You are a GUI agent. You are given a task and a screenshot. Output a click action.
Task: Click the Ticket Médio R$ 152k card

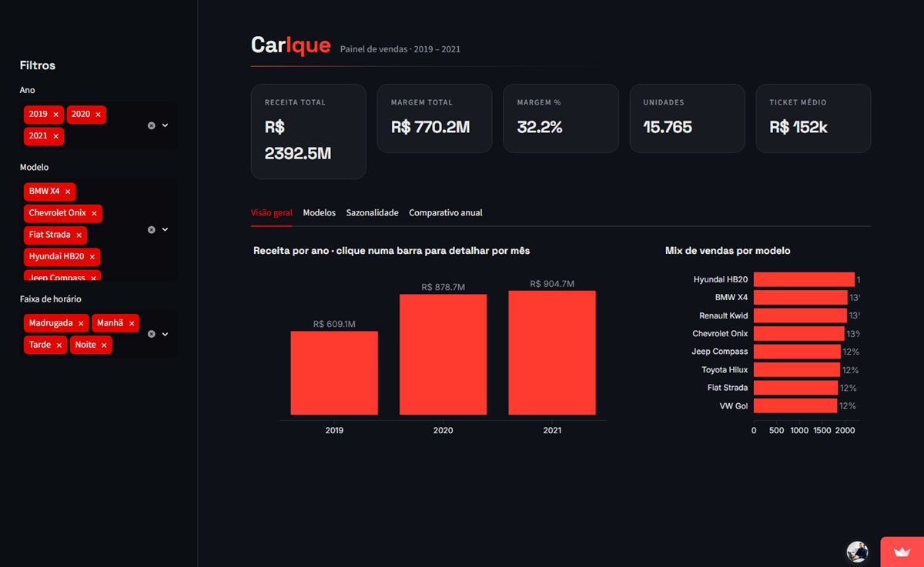click(813, 118)
